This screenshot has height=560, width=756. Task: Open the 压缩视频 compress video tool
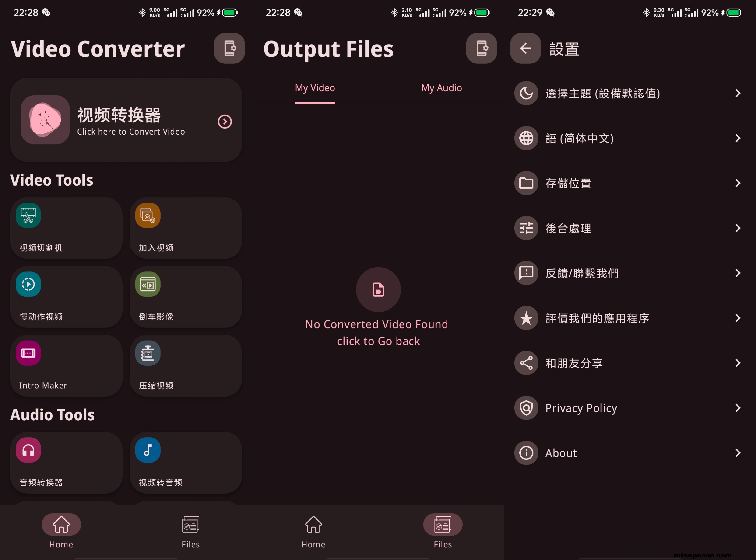tap(186, 366)
